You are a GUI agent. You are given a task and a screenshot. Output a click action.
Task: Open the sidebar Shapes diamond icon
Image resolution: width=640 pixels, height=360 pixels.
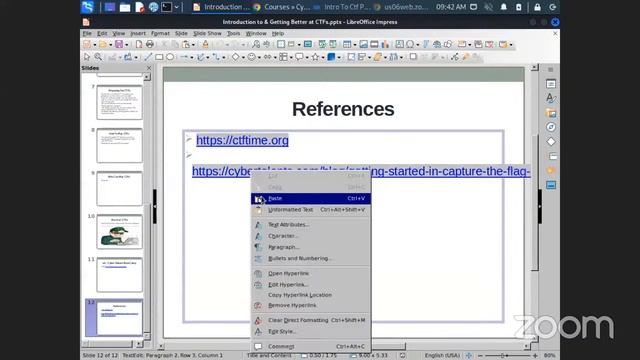click(551, 142)
